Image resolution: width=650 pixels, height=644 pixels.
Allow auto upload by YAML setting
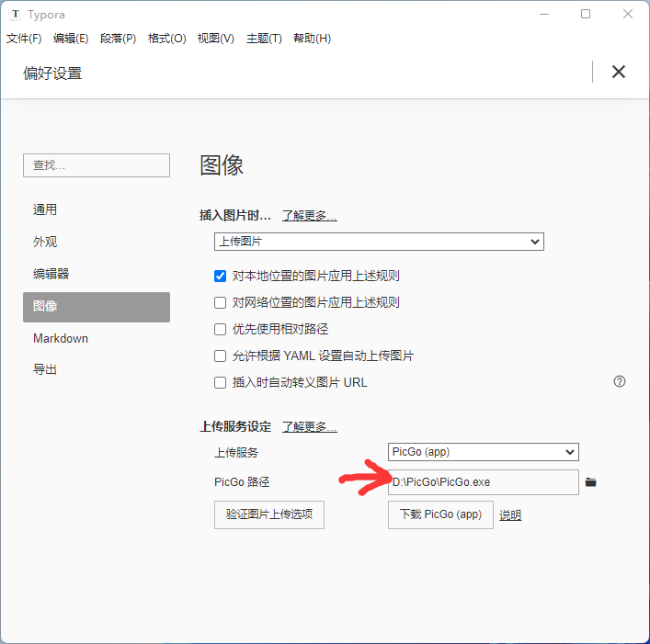(220, 356)
